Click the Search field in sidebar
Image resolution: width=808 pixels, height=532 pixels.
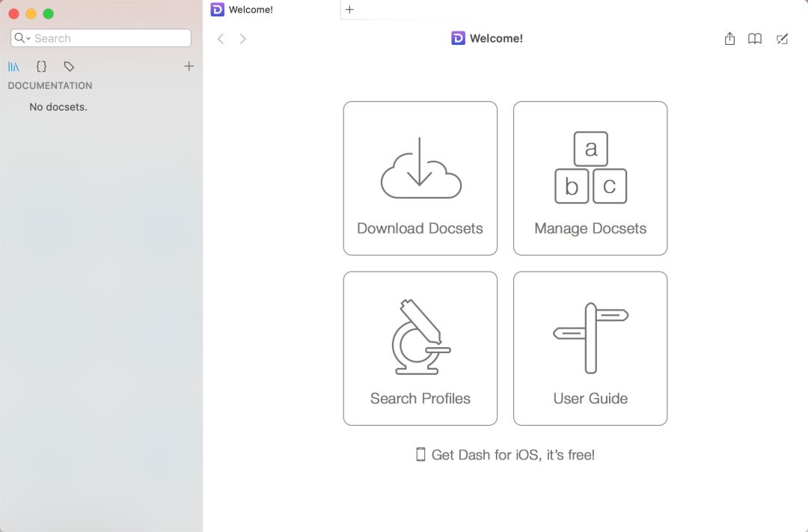coord(101,38)
